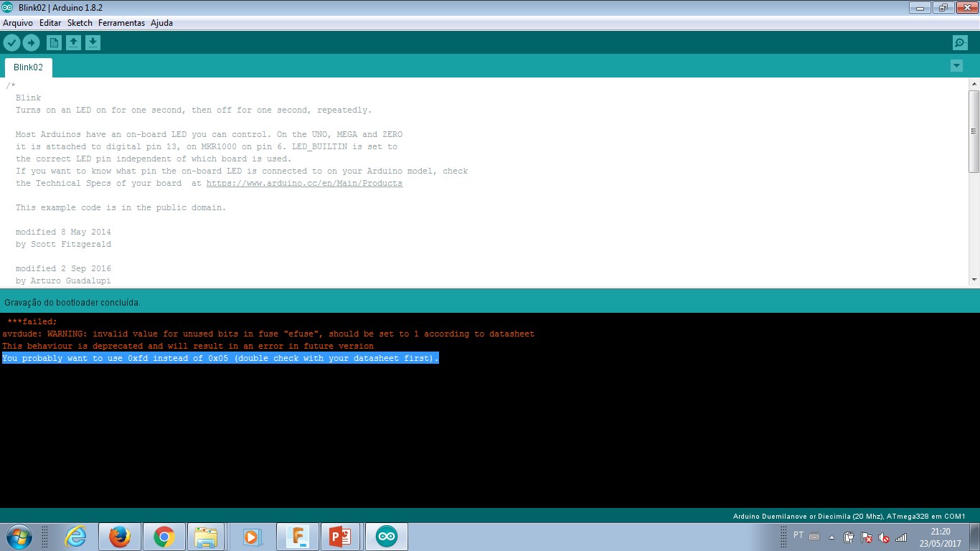Image resolution: width=980 pixels, height=551 pixels.
Task: Open the Sketch menu
Action: (x=80, y=23)
